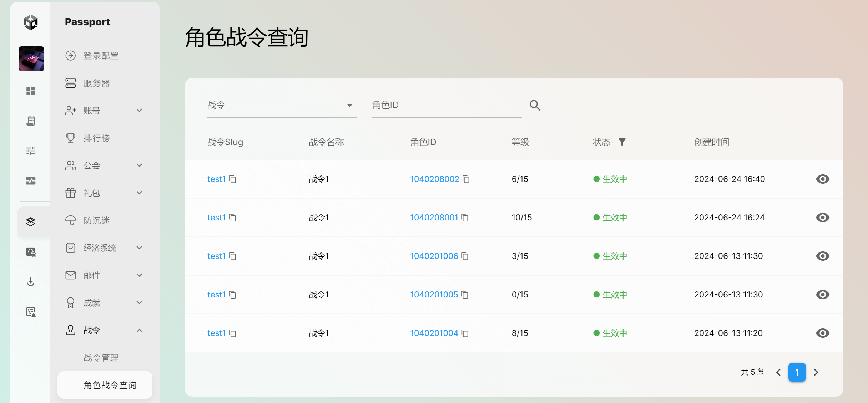Click the search magnifier icon
868x403 pixels.
pyautogui.click(x=535, y=105)
